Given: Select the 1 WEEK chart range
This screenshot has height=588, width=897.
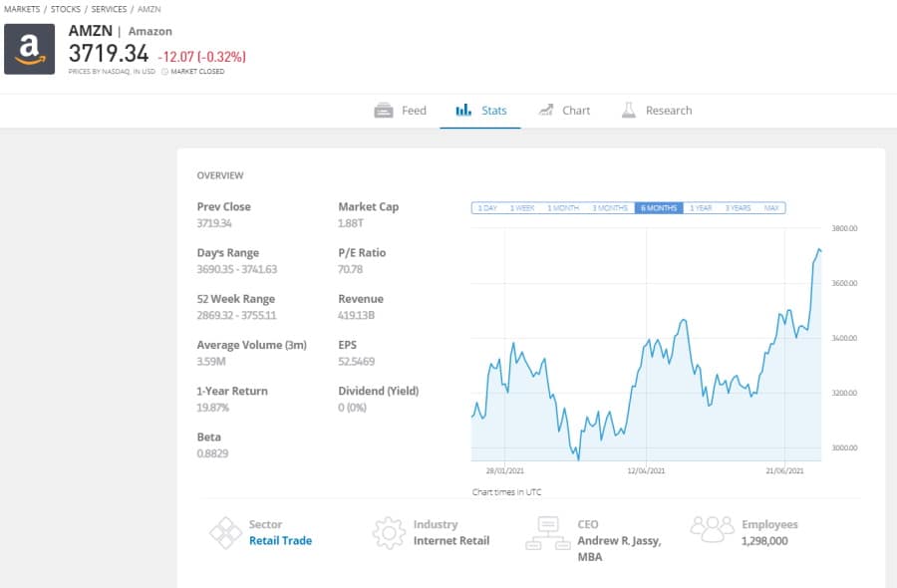Looking at the screenshot, I should pyautogui.click(x=521, y=208).
